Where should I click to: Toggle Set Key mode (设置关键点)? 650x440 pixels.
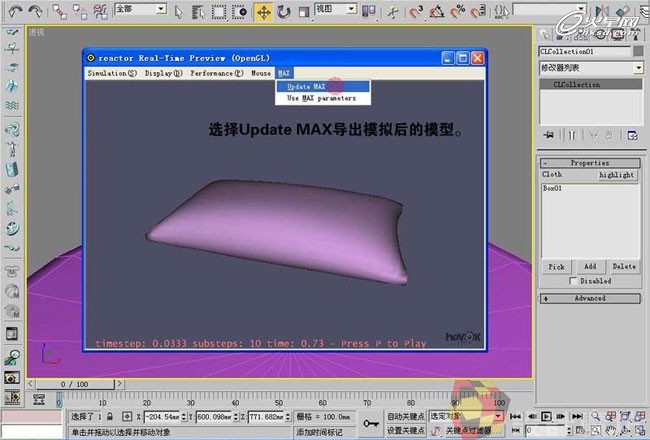click(408, 430)
